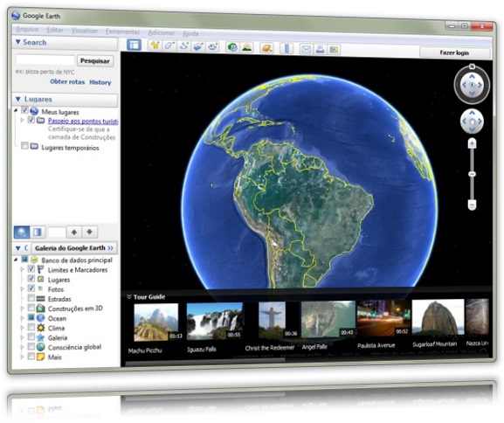Play the Sugarloaf Mountain thumbnail
The width and height of the screenshot is (504, 423).
[438, 317]
